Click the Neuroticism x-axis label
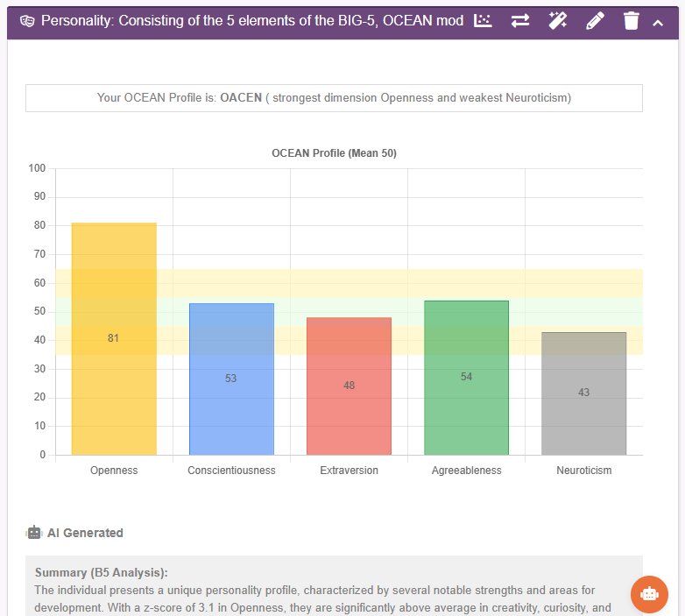The width and height of the screenshot is (685, 616). click(x=583, y=471)
